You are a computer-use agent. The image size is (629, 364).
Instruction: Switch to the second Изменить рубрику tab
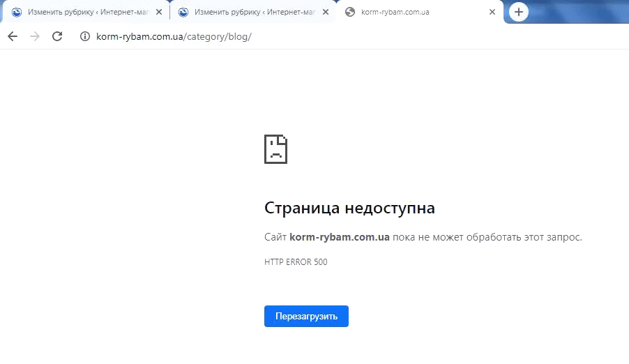[x=254, y=12]
